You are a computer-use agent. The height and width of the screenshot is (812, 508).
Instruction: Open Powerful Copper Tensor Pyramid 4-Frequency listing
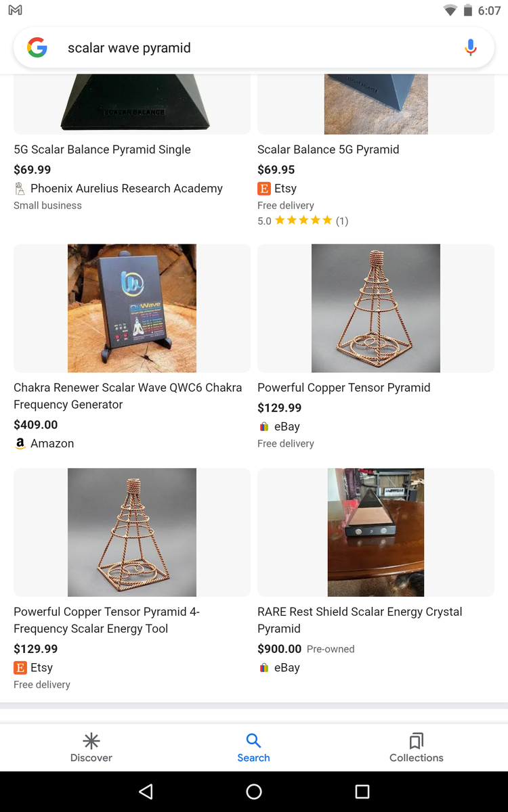tap(106, 620)
